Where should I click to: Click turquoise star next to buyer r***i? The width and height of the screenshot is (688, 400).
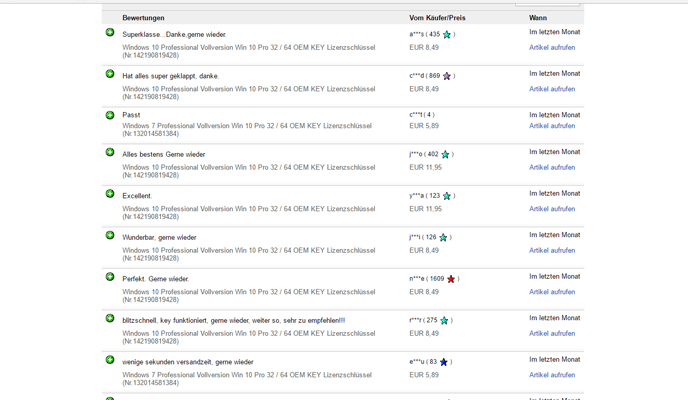point(444,321)
